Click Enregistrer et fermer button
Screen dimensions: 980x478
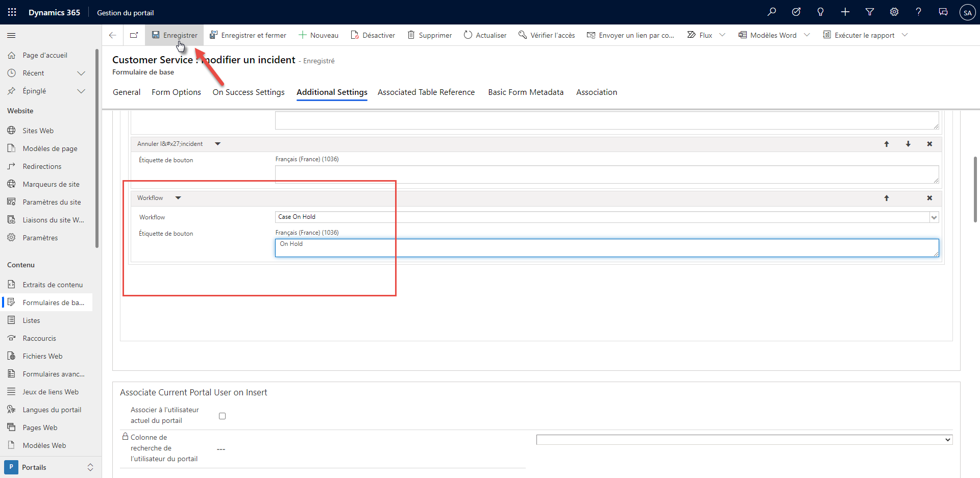pos(248,35)
